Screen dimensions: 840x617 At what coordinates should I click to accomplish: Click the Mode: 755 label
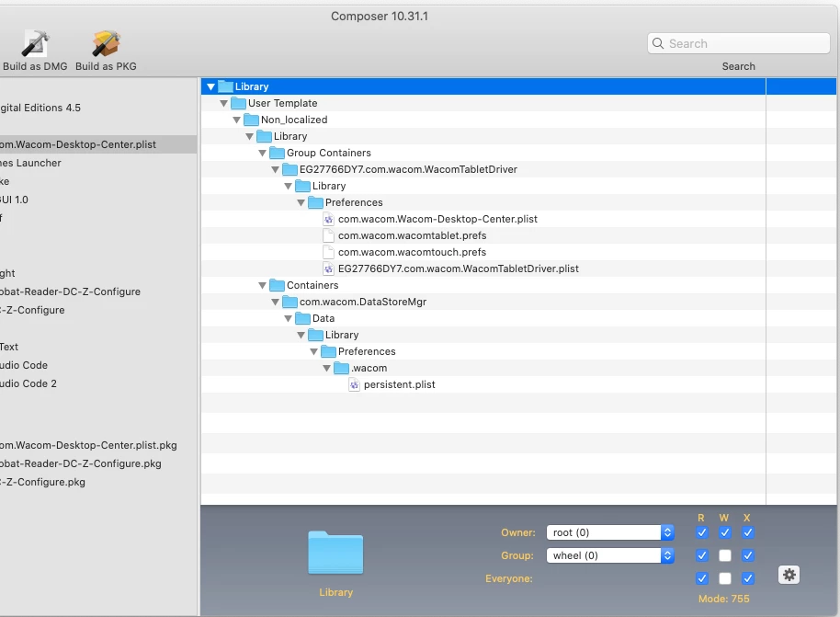coord(724,599)
